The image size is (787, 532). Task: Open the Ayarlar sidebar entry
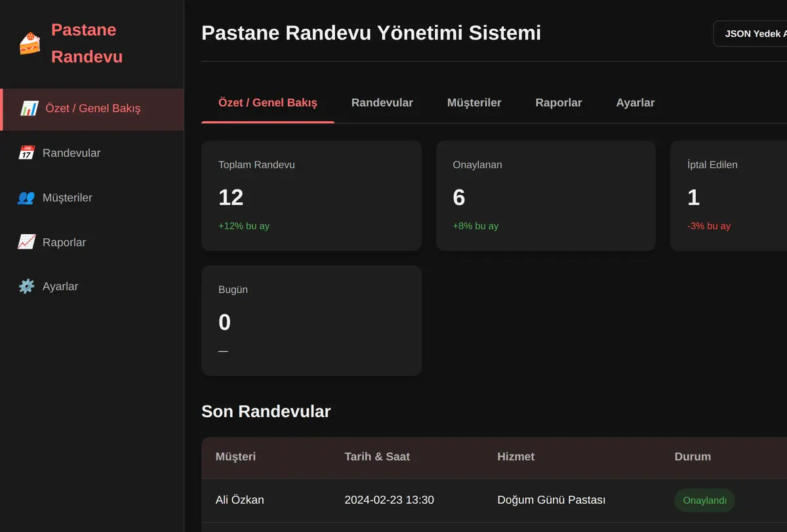coord(60,287)
